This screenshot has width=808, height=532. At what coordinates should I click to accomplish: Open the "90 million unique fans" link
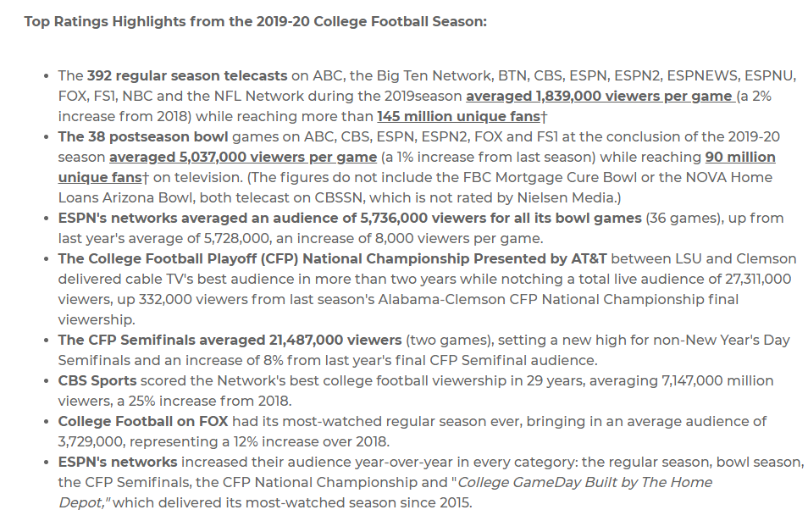[739, 157]
